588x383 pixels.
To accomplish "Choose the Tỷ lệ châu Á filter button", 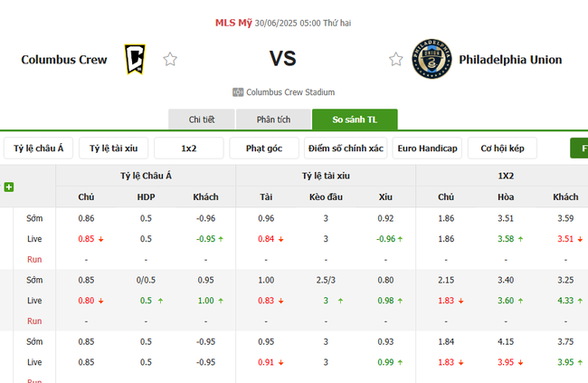I will [40, 148].
